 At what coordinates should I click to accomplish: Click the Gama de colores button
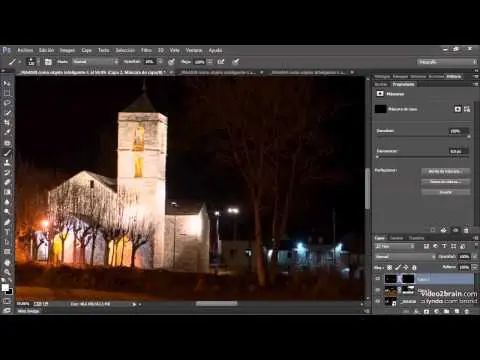446,182
